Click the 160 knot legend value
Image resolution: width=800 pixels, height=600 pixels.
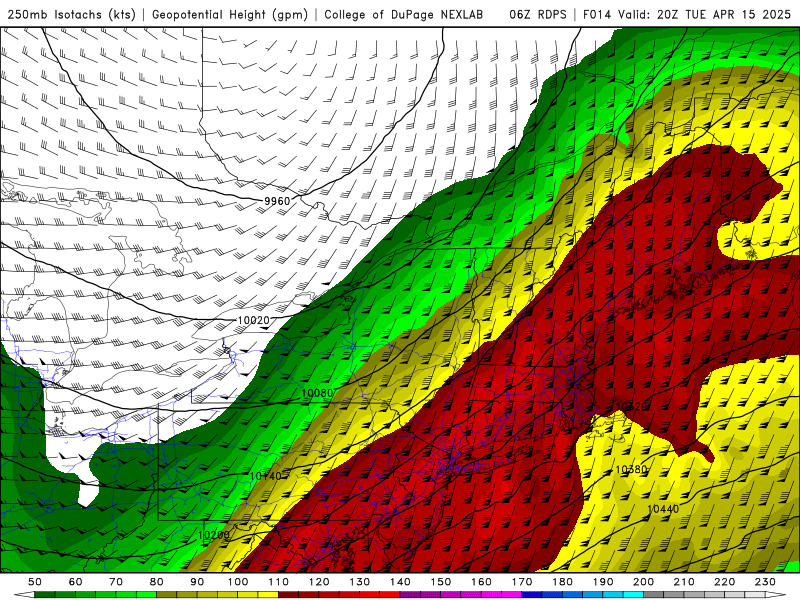tap(481, 582)
